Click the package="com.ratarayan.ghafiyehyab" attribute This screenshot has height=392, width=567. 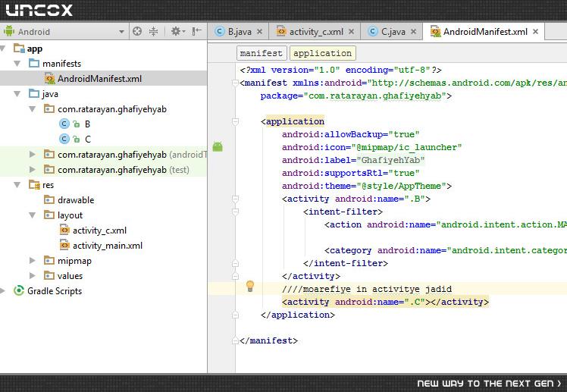click(x=356, y=96)
